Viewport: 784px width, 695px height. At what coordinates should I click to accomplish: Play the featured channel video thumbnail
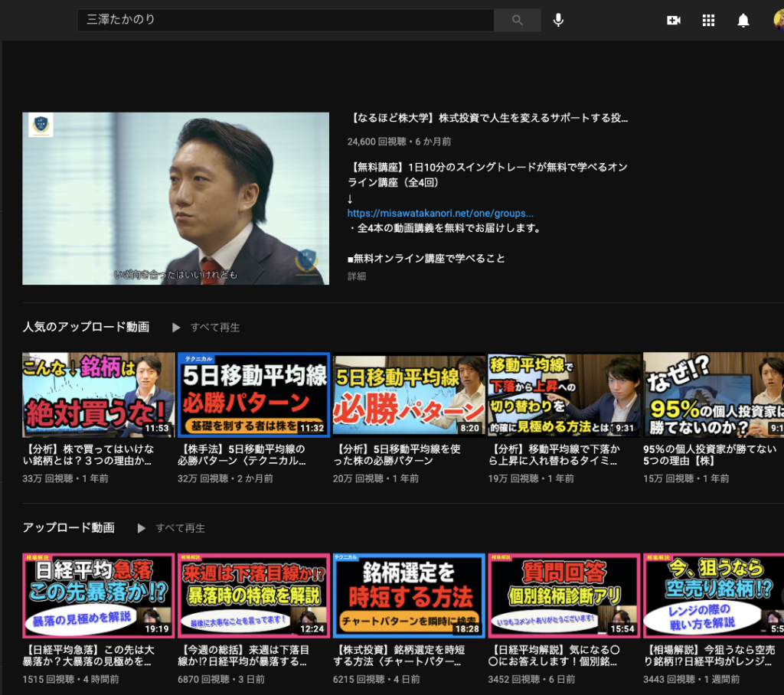[175, 198]
